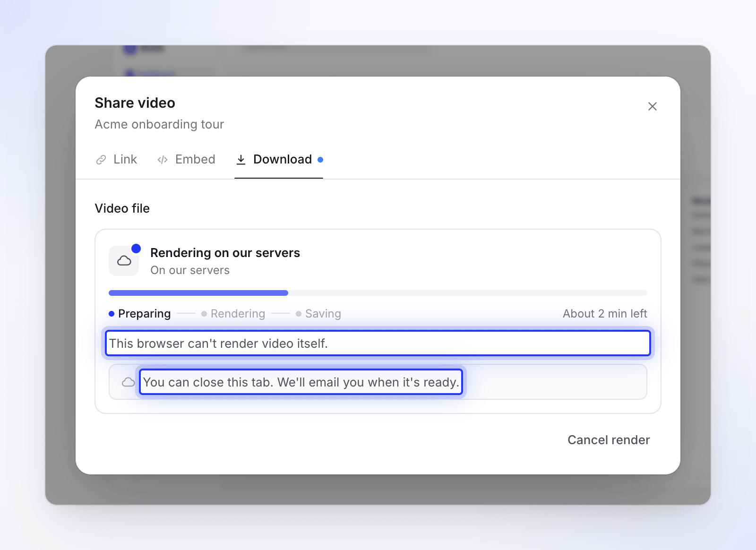Select the Download tab
The image size is (756, 550).
[279, 160]
